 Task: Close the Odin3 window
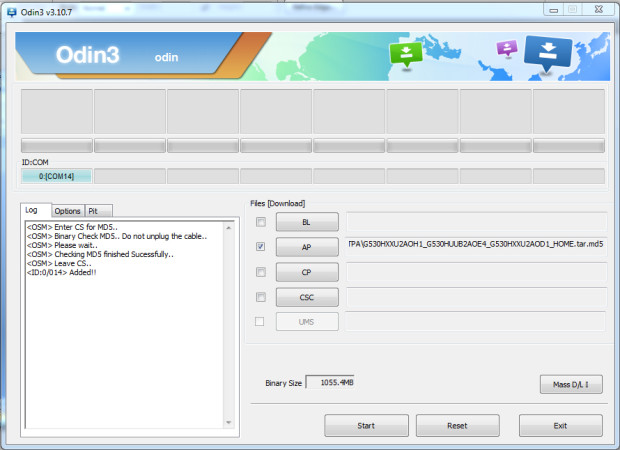(599, 9)
